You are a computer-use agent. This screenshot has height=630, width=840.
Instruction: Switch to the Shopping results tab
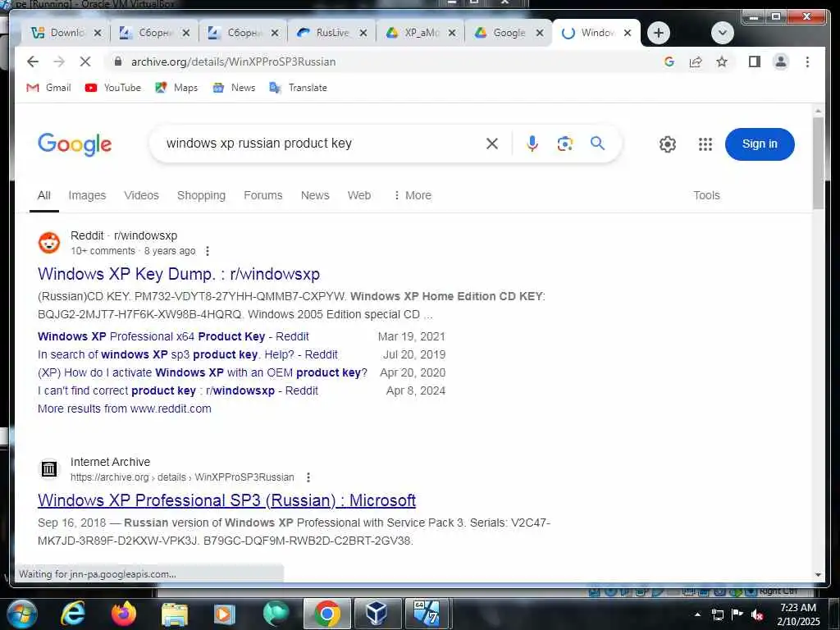[x=201, y=195]
